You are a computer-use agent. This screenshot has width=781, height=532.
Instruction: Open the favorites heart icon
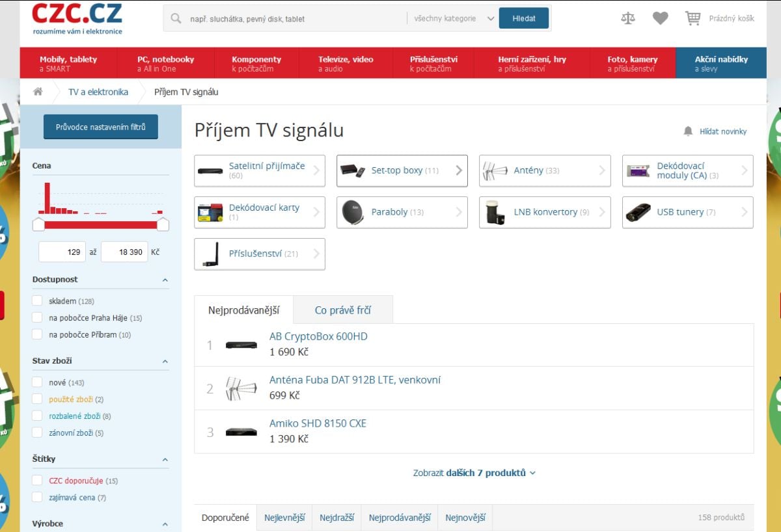(x=660, y=18)
